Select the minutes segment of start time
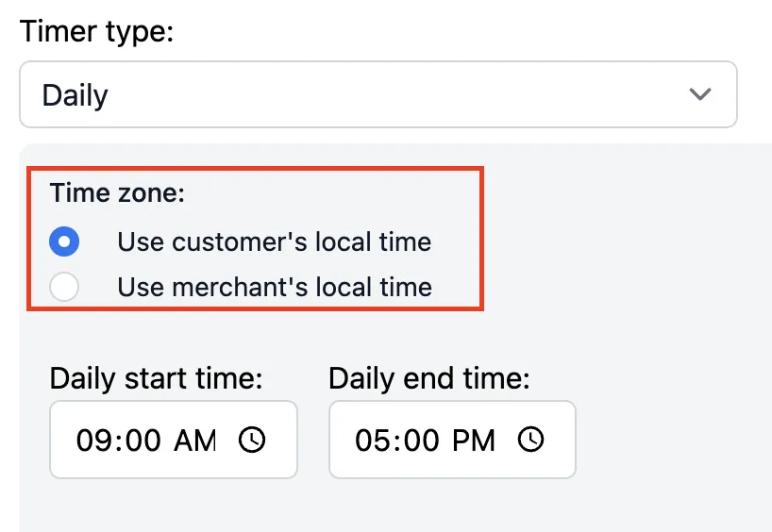 point(143,440)
